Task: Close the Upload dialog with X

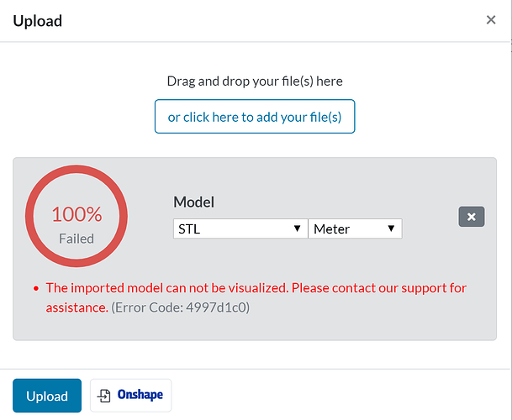Action: click(x=491, y=20)
